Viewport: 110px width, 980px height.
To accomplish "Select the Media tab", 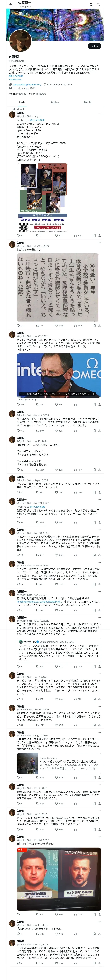I will [88, 102].
